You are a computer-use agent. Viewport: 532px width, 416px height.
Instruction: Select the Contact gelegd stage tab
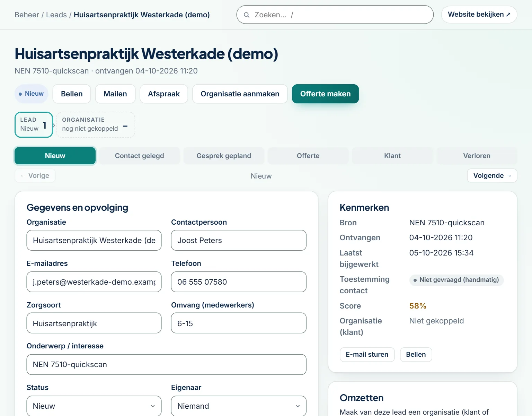click(x=140, y=156)
